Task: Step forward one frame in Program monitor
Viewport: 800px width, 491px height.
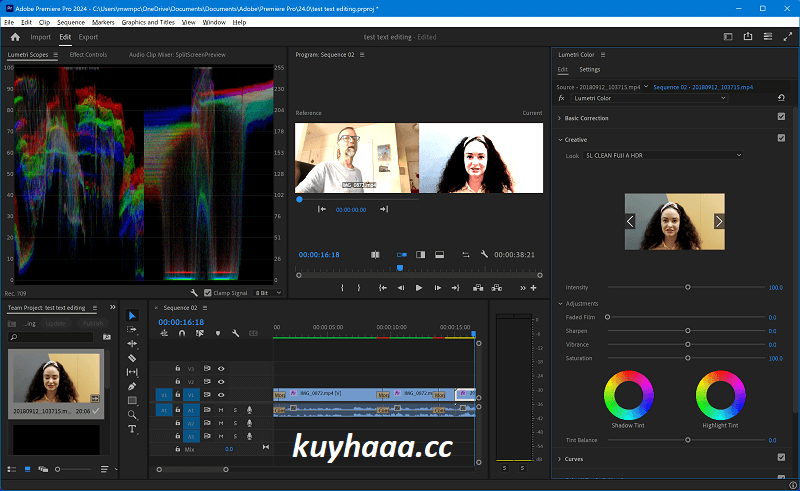Action: pos(437,288)
